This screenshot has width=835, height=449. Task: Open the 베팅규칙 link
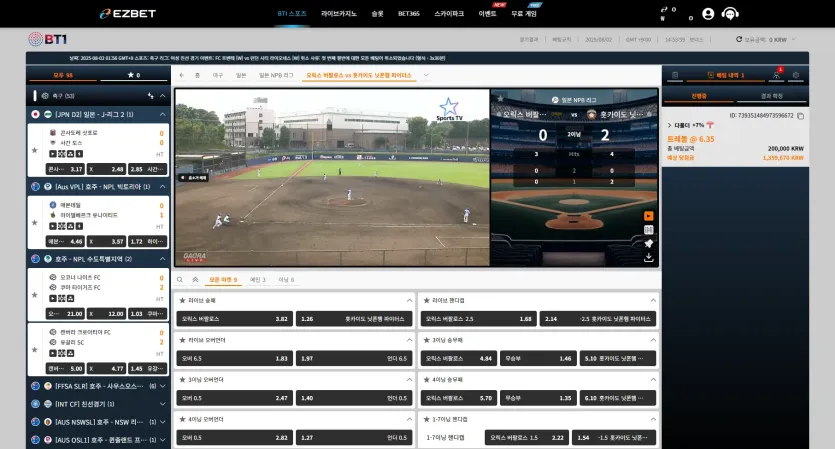coord(561,39)
